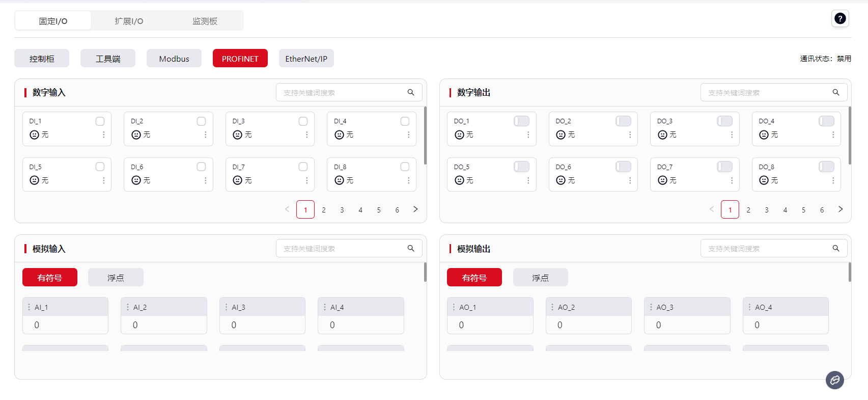Go to next page of 数字输出
Viewport: 868px width, 400px height.
pyautogui.click(x=840, y=209)
